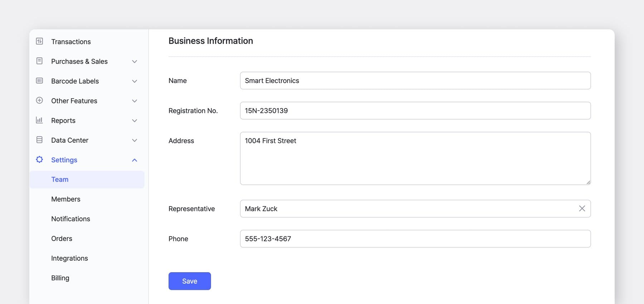Open the Other Features menu label

pos(74,101)
